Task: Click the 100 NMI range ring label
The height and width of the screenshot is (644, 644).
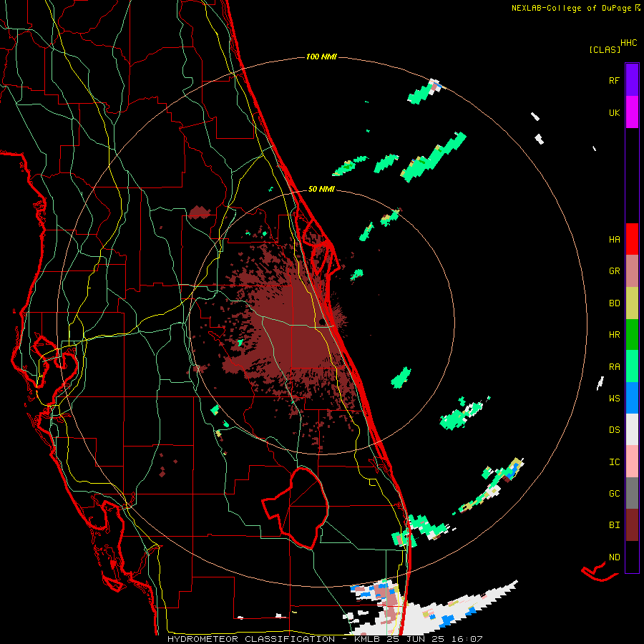Action: (321, 57)
